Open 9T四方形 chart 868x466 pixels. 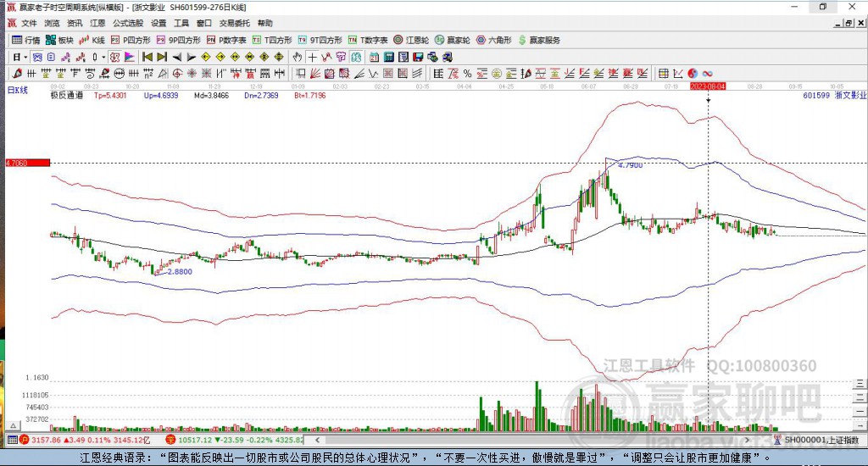pos(320,40)
